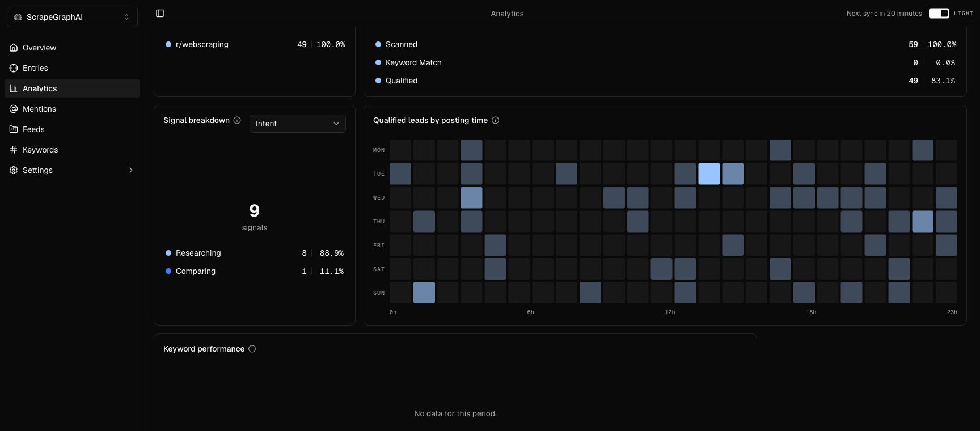The image size is (980, 431).
Task: Click the Researching signal row label
Action: pos(198,253)
